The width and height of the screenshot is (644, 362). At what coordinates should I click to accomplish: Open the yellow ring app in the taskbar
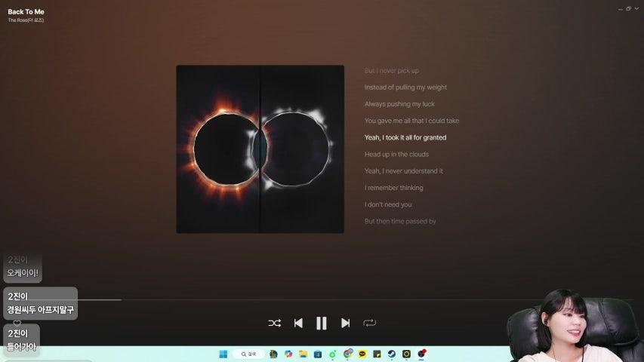pos(406,354)
